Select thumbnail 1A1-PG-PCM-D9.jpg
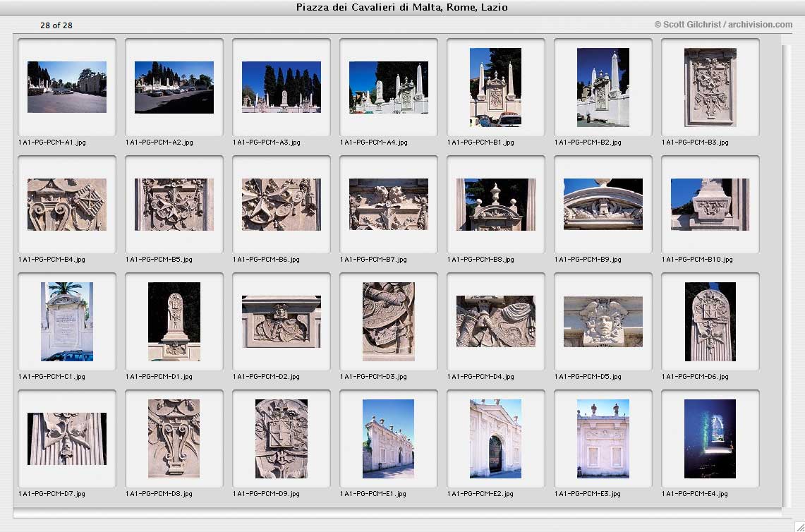Viewport: 805px width, 532px height. (x=282, y=439)
